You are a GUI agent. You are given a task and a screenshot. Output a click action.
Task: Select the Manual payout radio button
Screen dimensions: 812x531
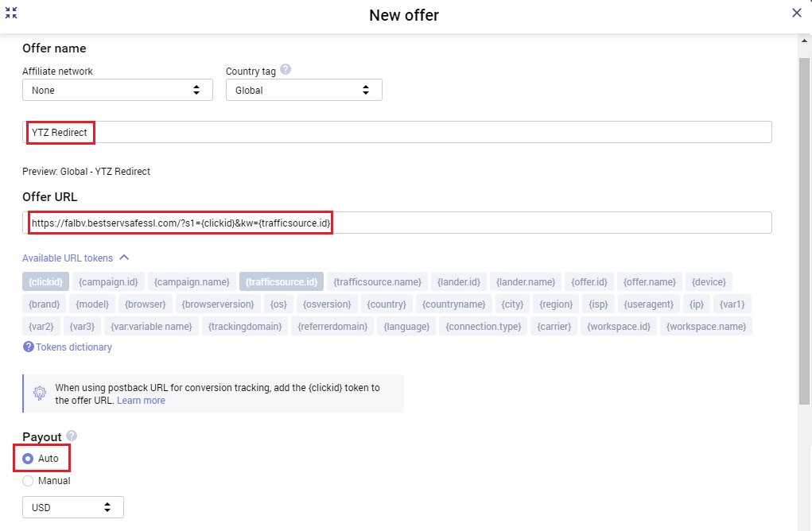[28, 481]
